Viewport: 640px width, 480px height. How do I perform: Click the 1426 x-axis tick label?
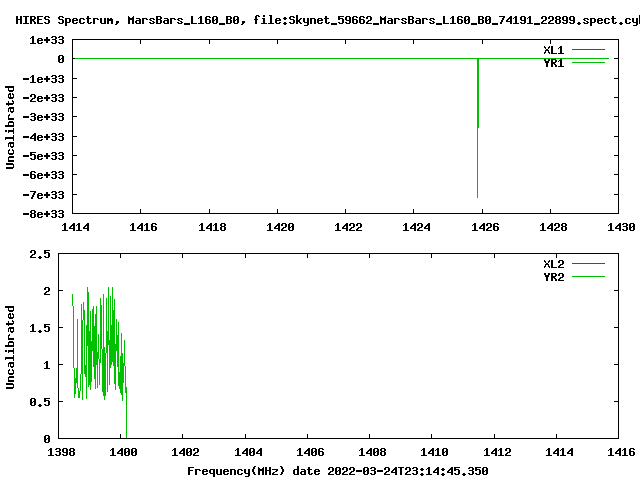click(x=485, y=227)
